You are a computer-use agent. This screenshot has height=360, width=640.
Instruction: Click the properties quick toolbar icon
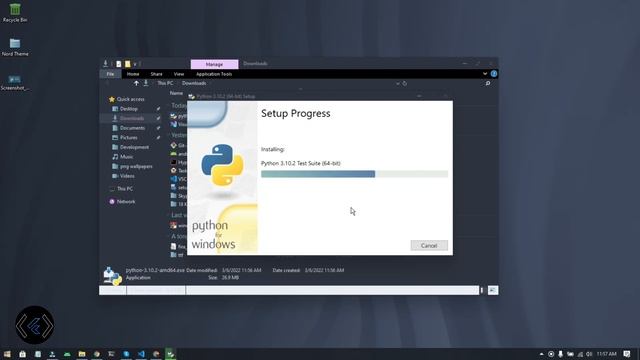point(118,64)
